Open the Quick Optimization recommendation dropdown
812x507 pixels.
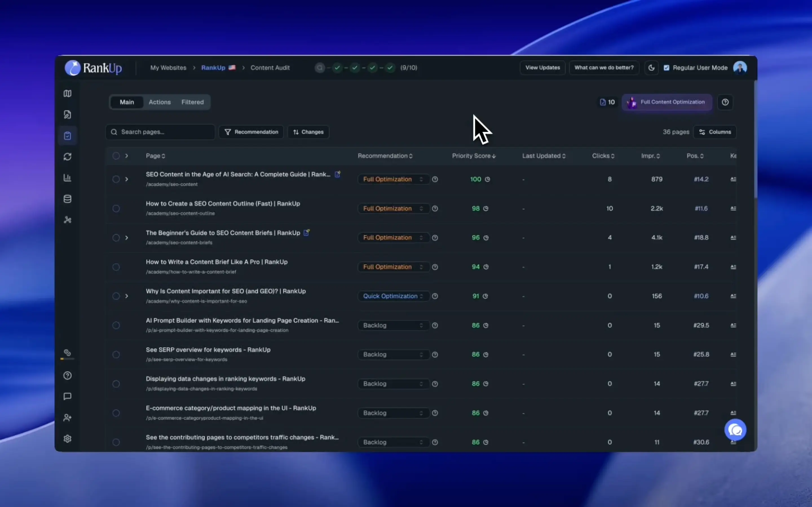coord(393,296)
